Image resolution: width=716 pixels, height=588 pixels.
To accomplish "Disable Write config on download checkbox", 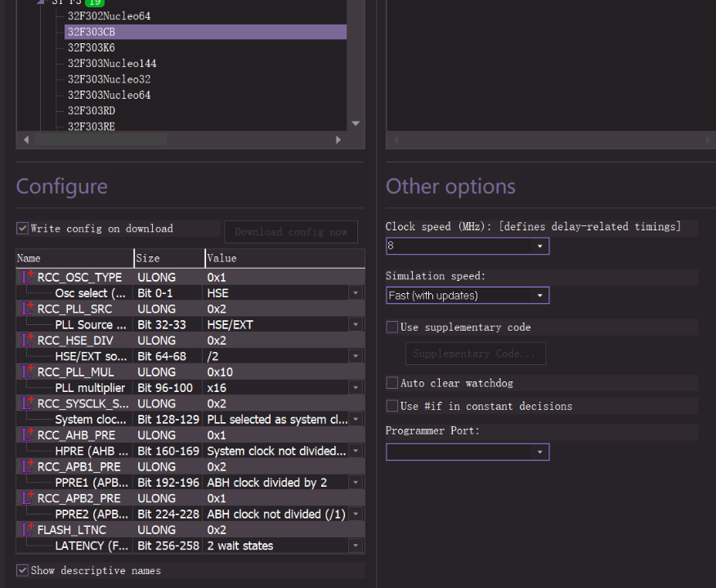I will (23, 229).
